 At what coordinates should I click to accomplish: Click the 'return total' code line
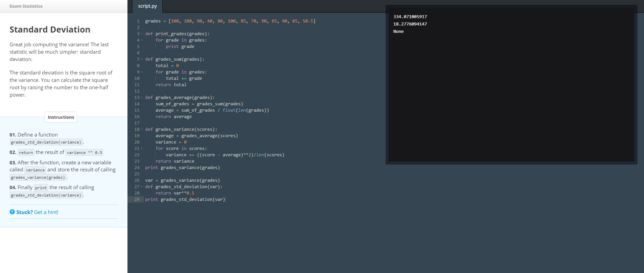coord(171,85)
